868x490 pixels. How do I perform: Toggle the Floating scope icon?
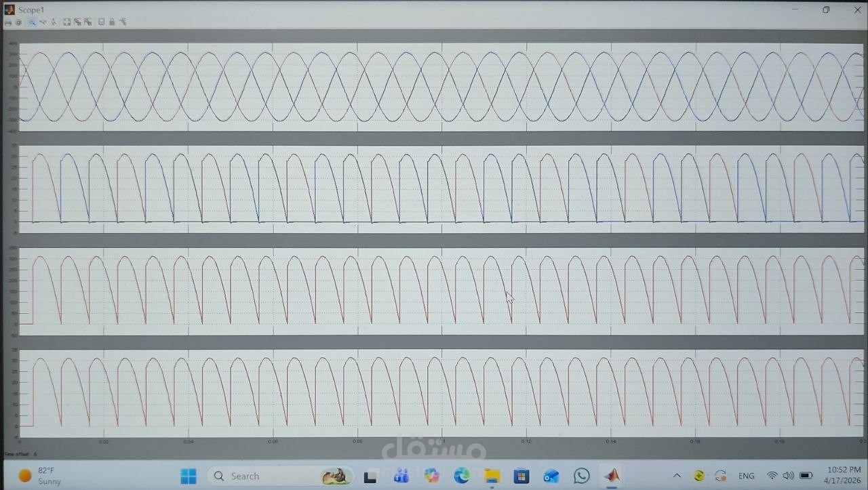tap(102, 22)
